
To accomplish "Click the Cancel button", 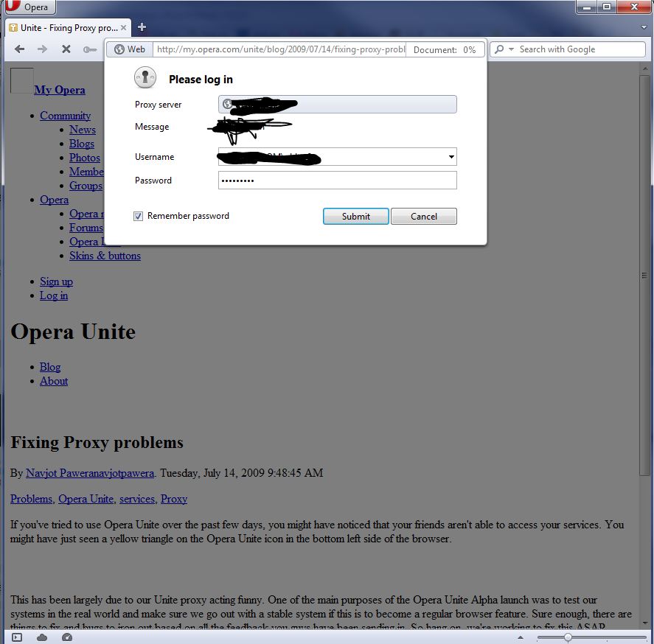I will [424, 217].
